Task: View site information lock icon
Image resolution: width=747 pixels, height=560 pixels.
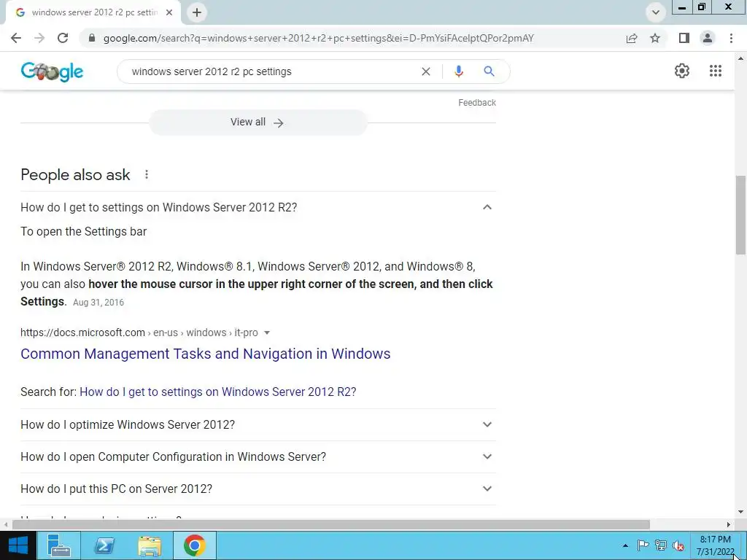Action: 93,38
